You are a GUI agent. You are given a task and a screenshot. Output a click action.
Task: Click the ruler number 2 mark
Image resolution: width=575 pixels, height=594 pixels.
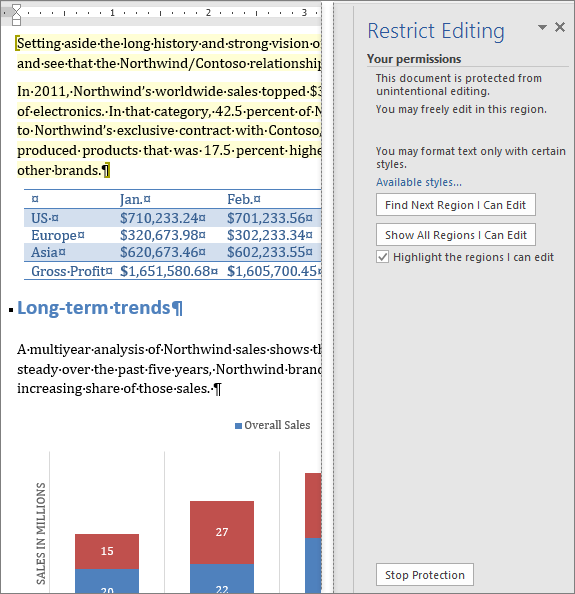click(208, 13)
